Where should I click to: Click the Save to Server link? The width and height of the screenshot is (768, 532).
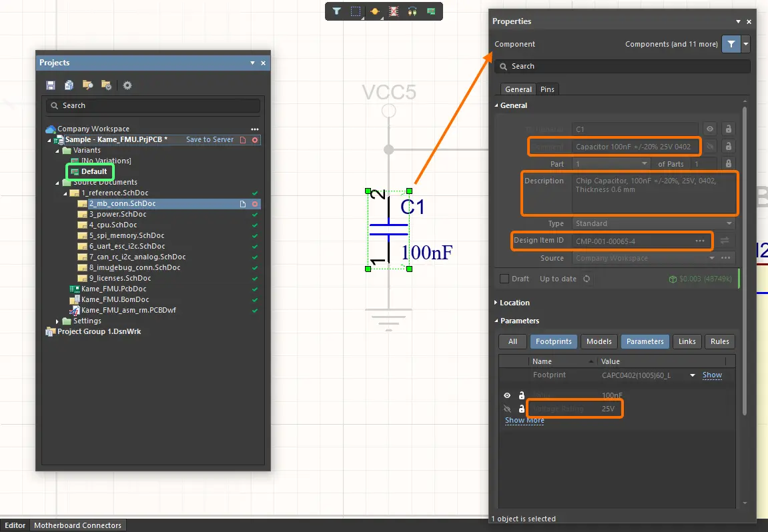(x=210, y=140)
